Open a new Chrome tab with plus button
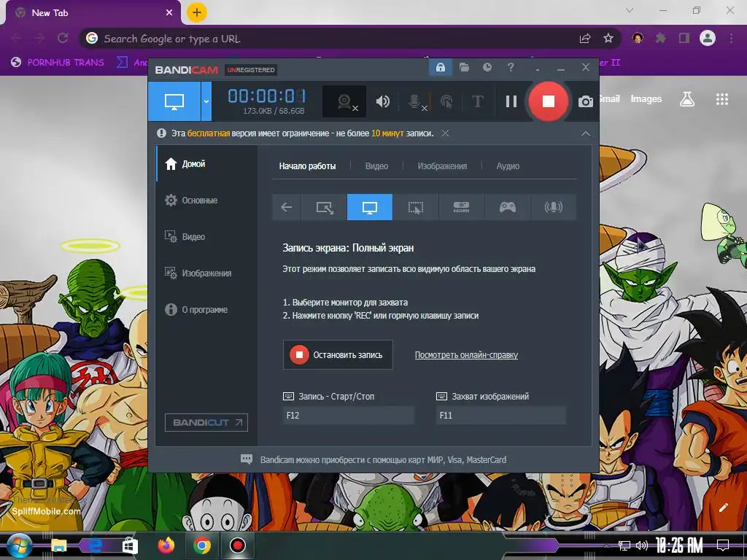Viewport: 747px width, 560px height. pos(197,12)
